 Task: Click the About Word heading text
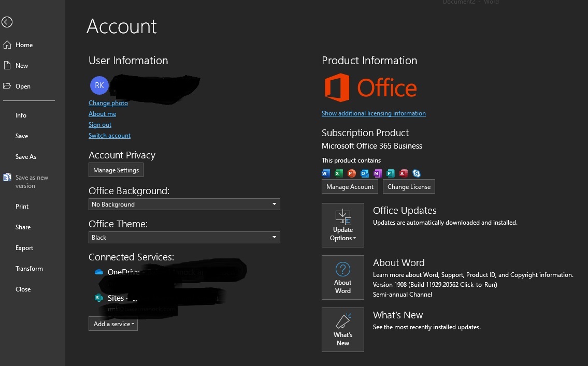398,262
